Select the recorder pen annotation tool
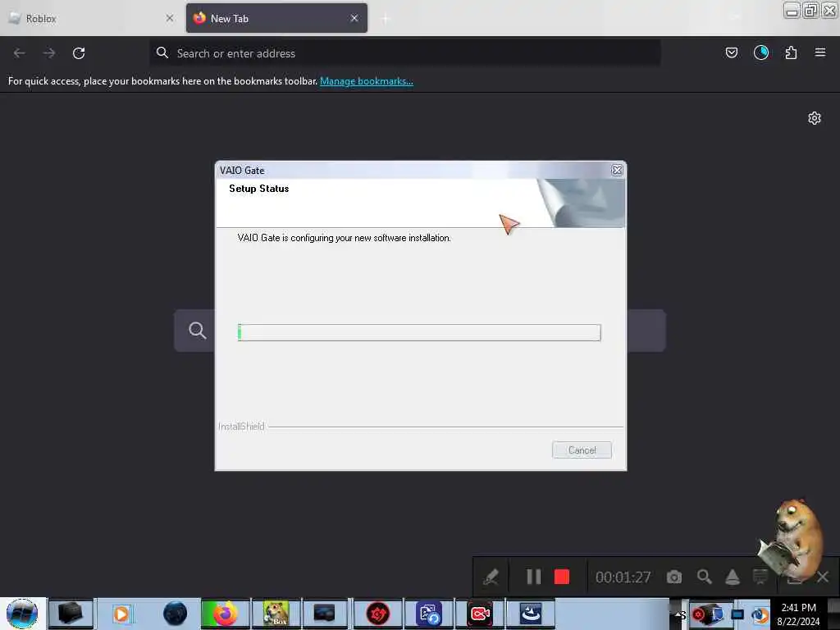 pos(491,577)
